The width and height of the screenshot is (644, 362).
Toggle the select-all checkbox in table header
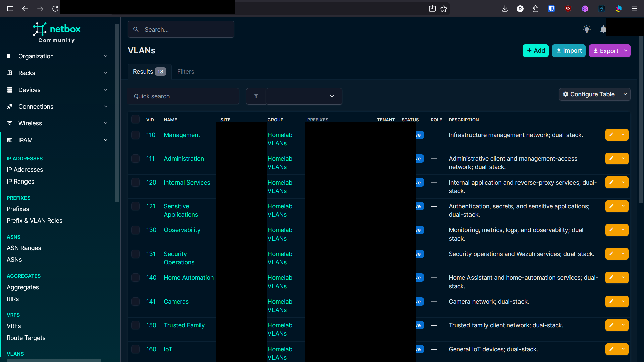135,119
